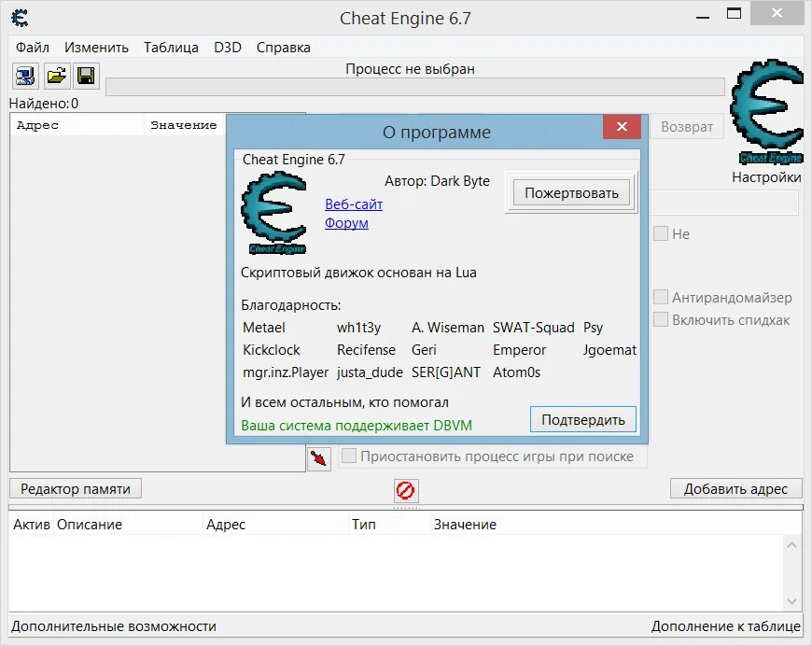Open the D3D menu
The height and width of the screenshot is (646, 812).
(x=226, y=47)
